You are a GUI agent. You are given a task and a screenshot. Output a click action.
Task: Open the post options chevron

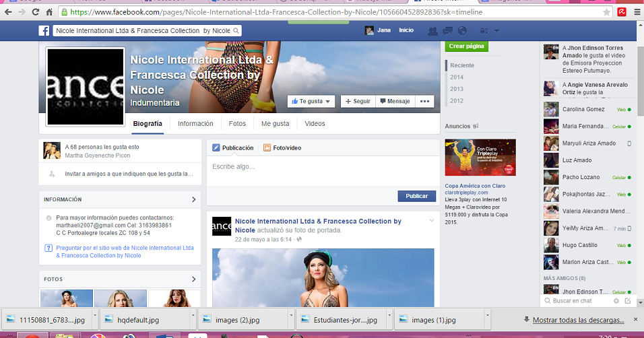point(432,221)
